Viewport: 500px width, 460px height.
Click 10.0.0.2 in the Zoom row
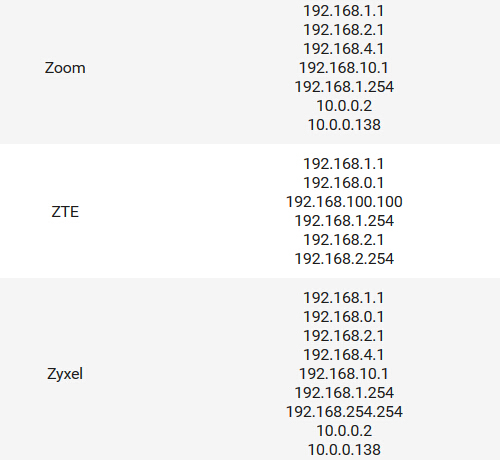(344, 106)
